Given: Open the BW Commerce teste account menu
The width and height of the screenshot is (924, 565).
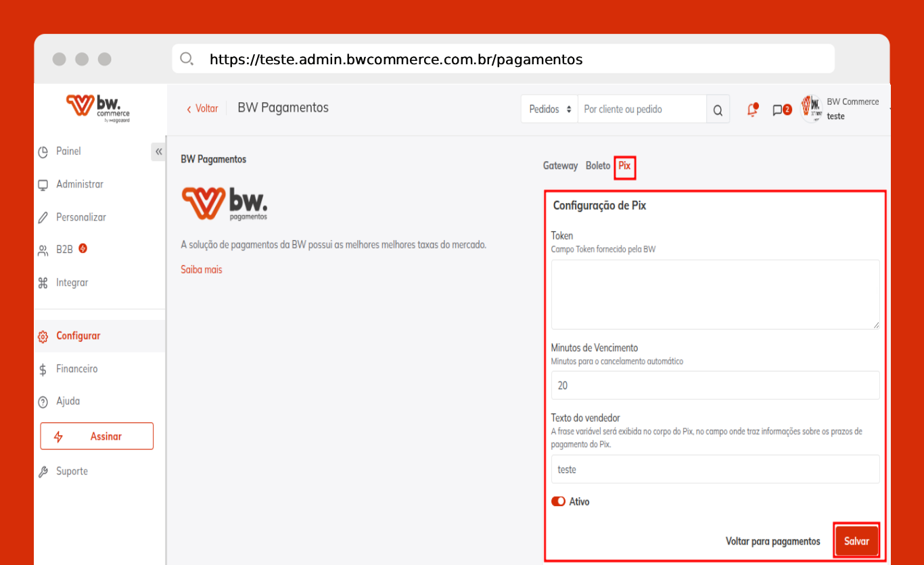Looking at the screenshot, I should [x=846, y=109].
